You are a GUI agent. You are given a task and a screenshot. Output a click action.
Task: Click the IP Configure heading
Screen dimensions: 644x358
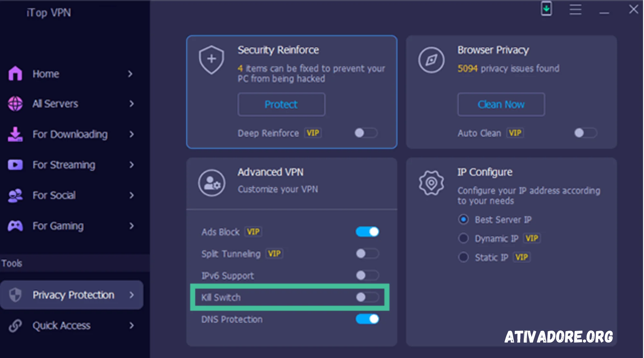(485, 172)
